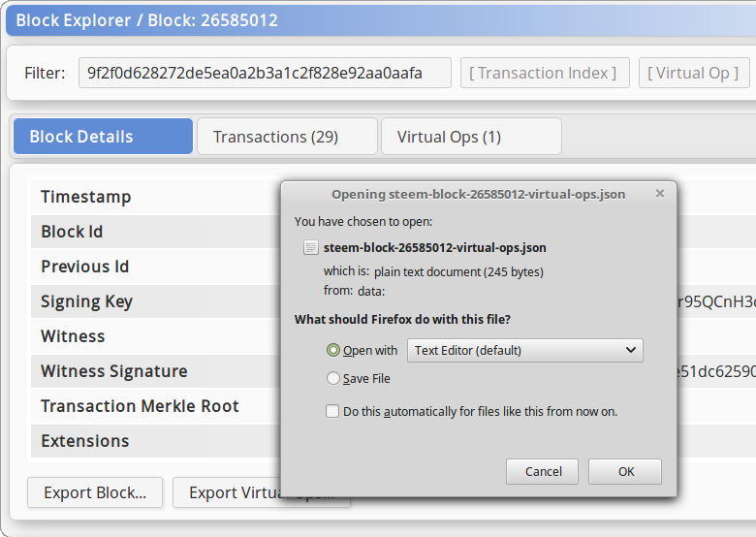Select the Previous Id row label
Screen dimensions: 756x537
85,267
